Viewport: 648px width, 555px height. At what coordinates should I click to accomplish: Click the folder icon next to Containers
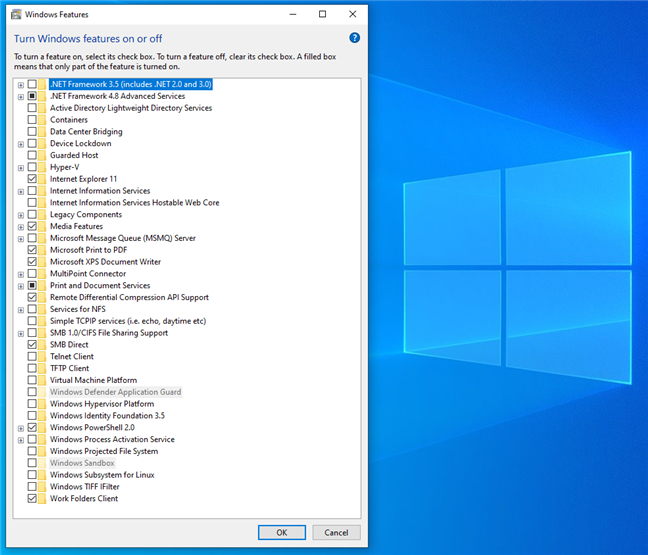point(43,120)
